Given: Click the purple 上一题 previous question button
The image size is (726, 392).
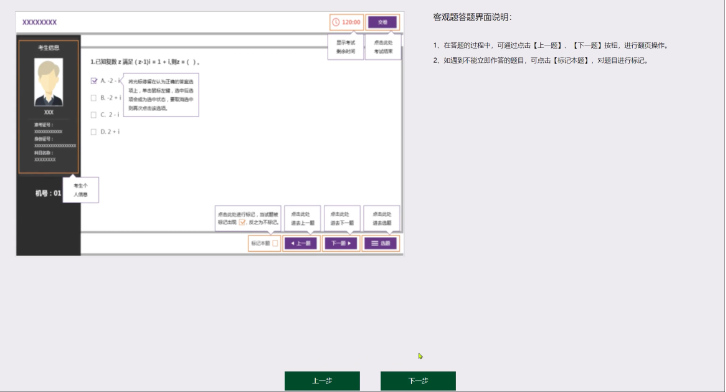Looking at the screenshot, I should pos(301,243).
